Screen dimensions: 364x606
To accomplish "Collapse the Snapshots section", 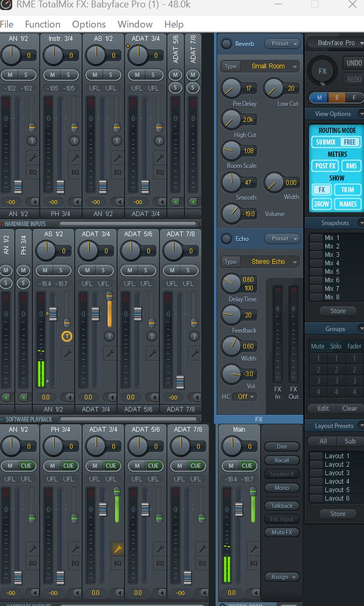I will point(361,223).
